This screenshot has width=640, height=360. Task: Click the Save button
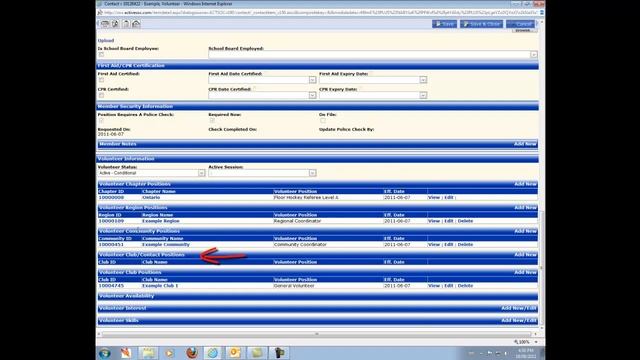point(444,24)
